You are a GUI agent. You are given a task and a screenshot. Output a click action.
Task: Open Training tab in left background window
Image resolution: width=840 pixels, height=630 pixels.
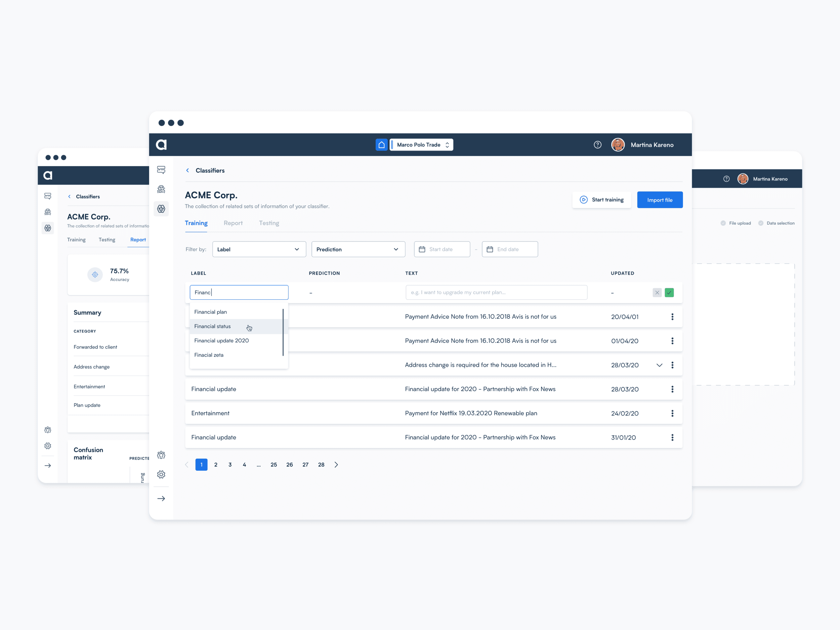click(x=76, y=240)
